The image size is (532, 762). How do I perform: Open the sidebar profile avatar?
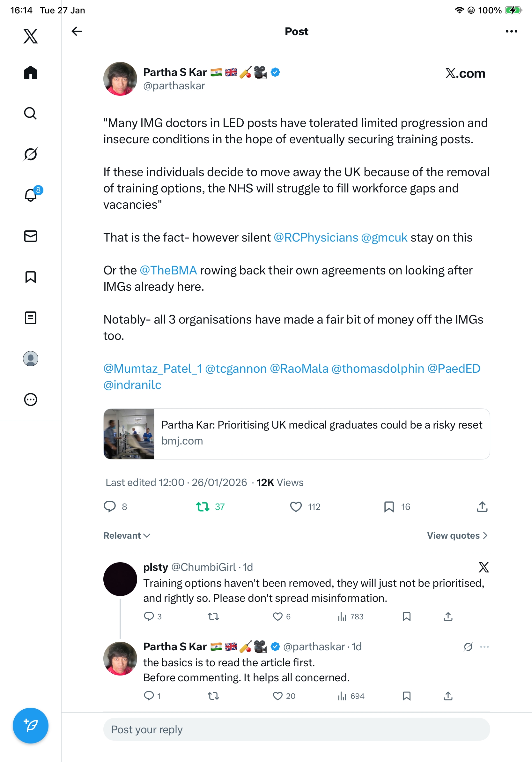click(x=31, y=359)
